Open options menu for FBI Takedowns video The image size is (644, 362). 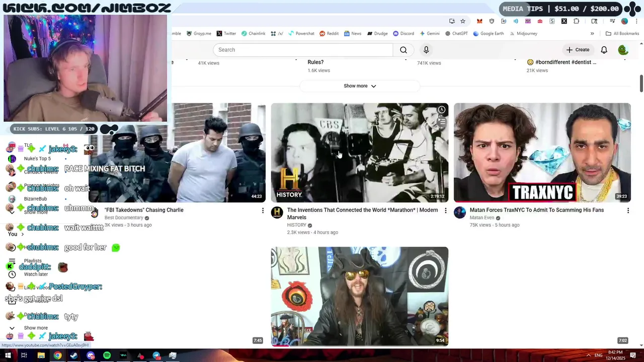262,210
